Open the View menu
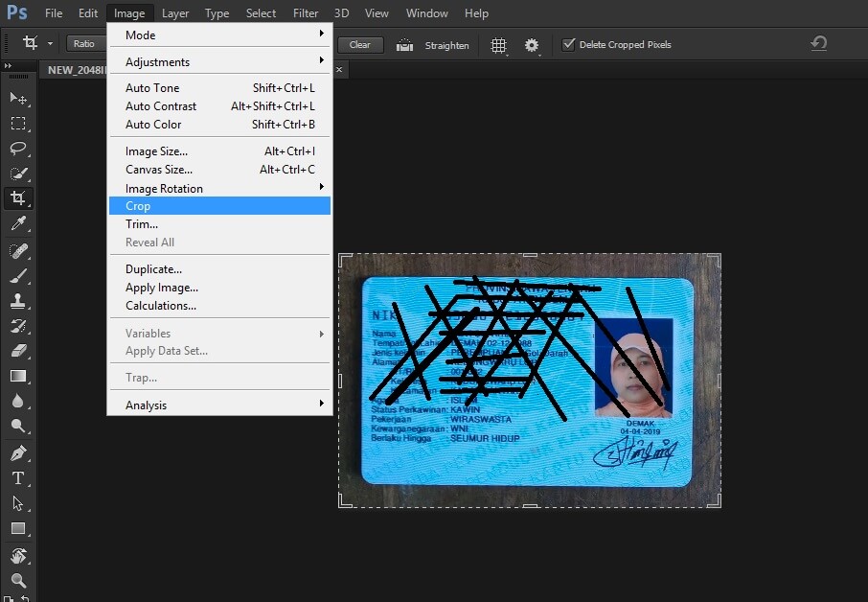The width and height of the screenshot is (868, 602). coord(377,12)
